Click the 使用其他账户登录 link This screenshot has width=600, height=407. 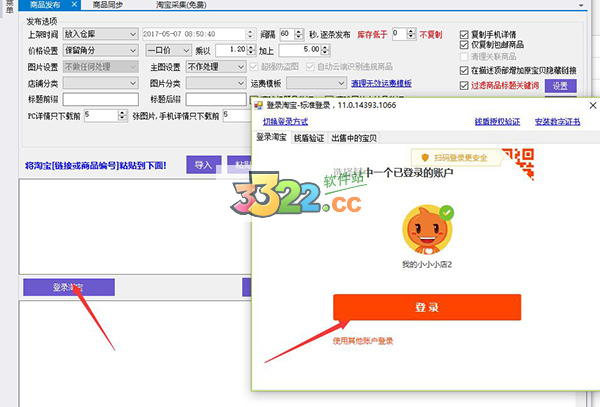(362, 340)
